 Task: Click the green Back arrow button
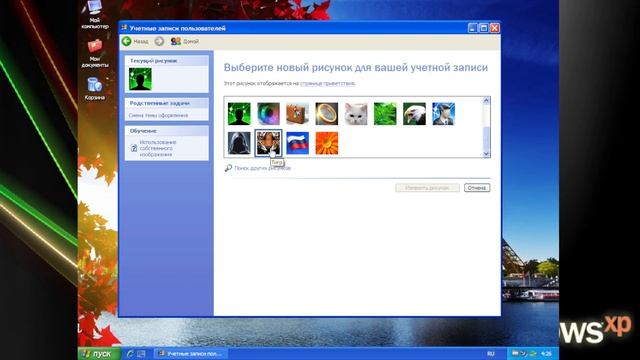pos(127,41)
